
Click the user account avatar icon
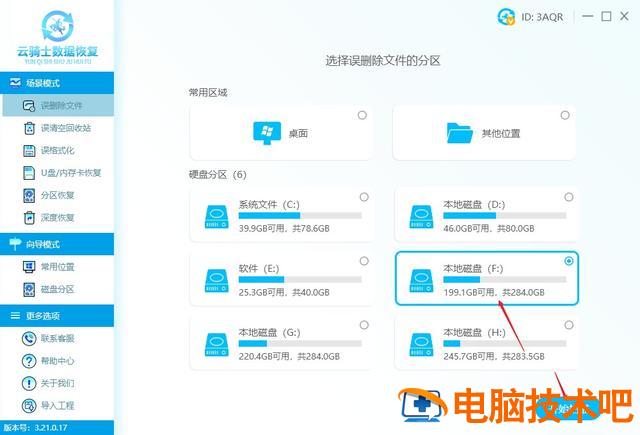(x=506, y=17)
